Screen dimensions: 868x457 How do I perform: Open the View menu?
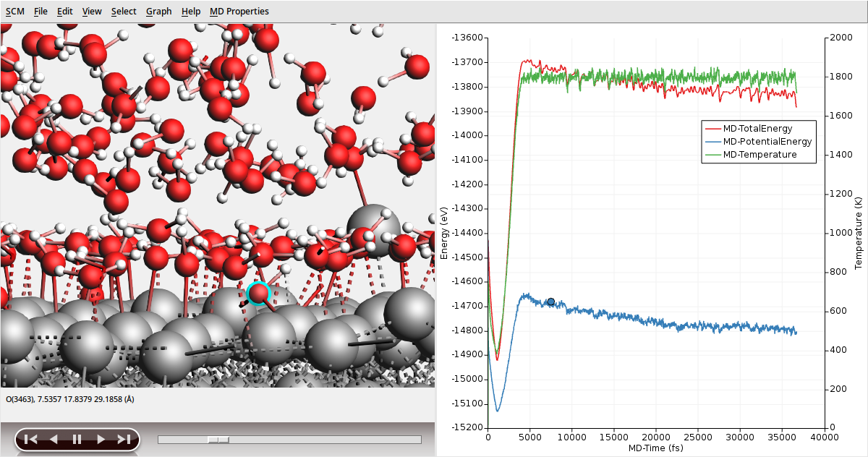coord(92,11)
